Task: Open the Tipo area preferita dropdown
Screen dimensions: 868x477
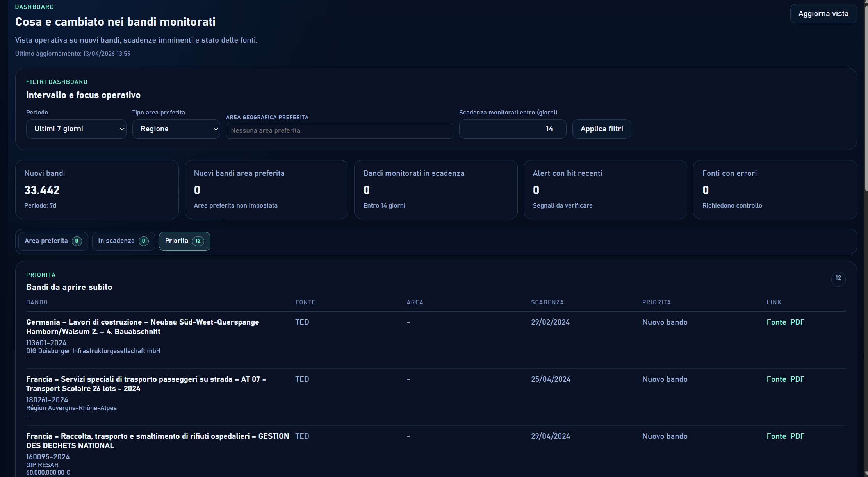Action: (176, 129)
